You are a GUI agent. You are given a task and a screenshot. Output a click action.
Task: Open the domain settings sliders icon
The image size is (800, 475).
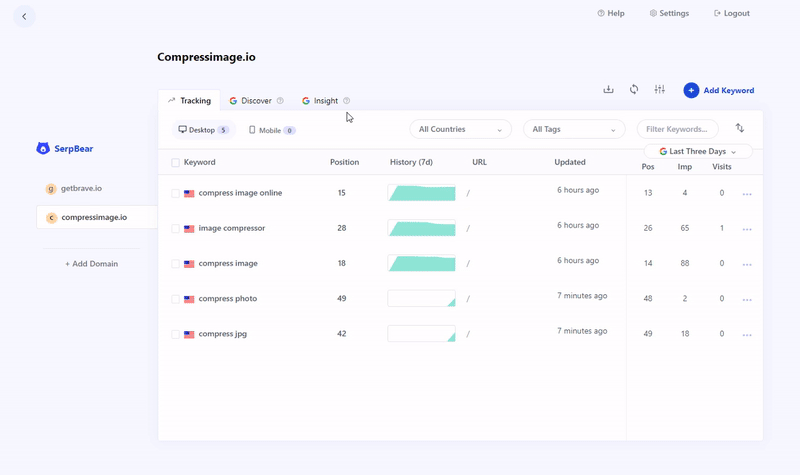point(660,90)
